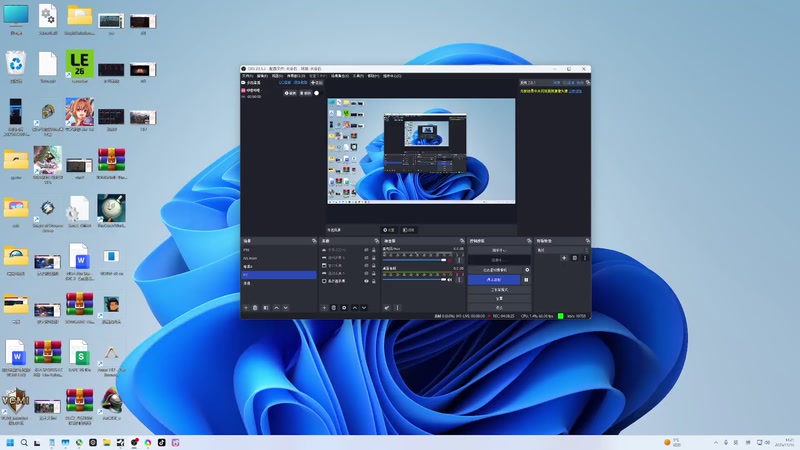Screen dimensions: 800x450
Task: Open Desktop Audio channel three-dot menu
Action: [459, 279]
